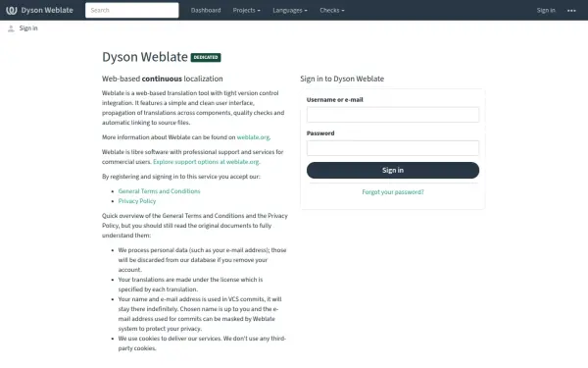Click the Dyson Weblate page heading
The height and width of the screenshot is (368, 588).
(145, 57)
